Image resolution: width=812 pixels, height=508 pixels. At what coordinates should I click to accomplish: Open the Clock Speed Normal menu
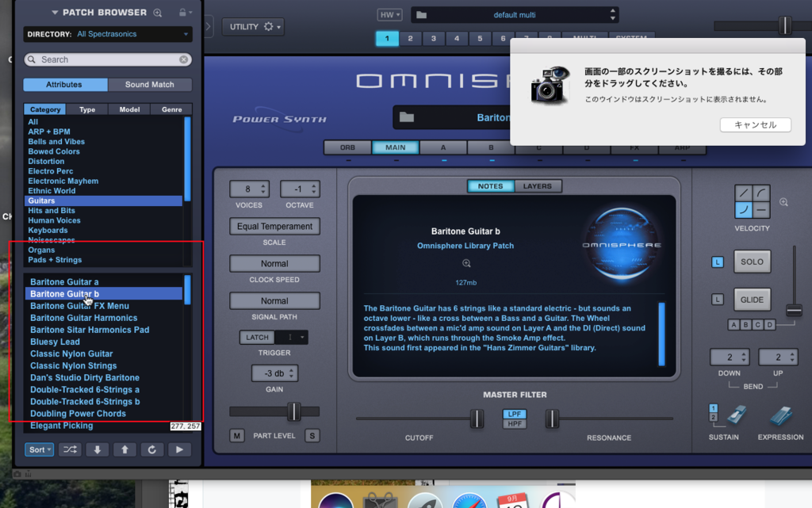274,263
